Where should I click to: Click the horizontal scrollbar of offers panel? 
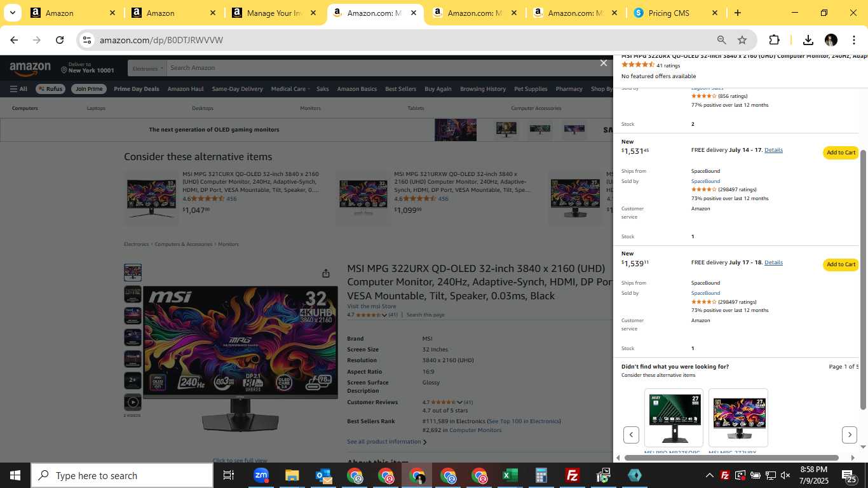tap(731, 457)
